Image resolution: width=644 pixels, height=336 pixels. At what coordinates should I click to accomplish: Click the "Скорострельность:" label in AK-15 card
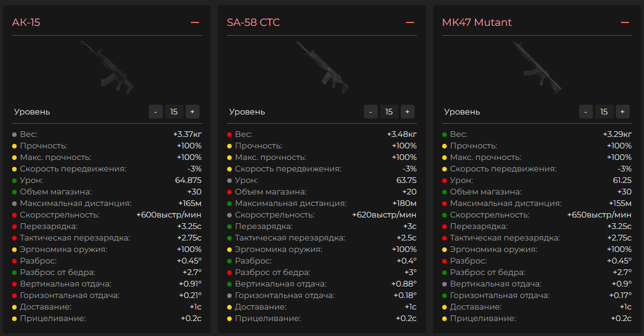tap(60, 215)
